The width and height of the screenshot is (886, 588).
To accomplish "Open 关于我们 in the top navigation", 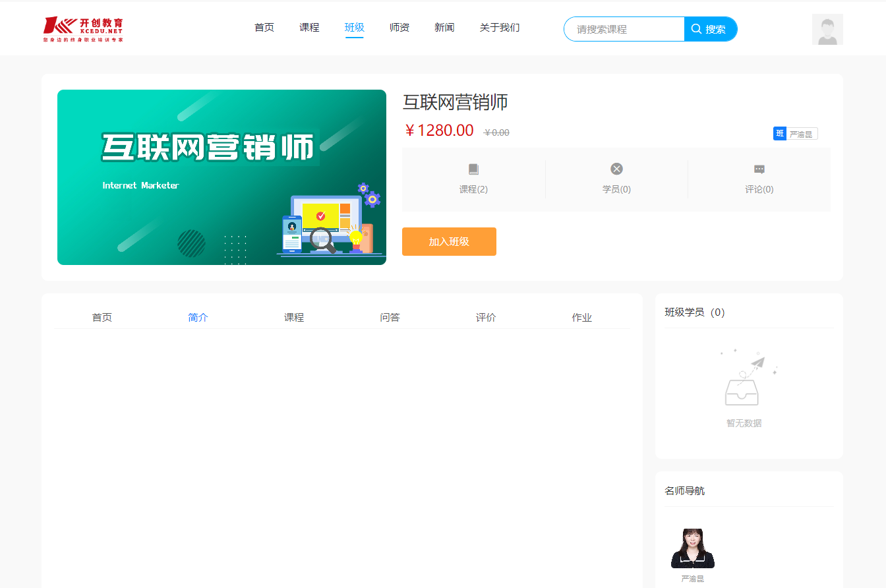I will point(500,28).
